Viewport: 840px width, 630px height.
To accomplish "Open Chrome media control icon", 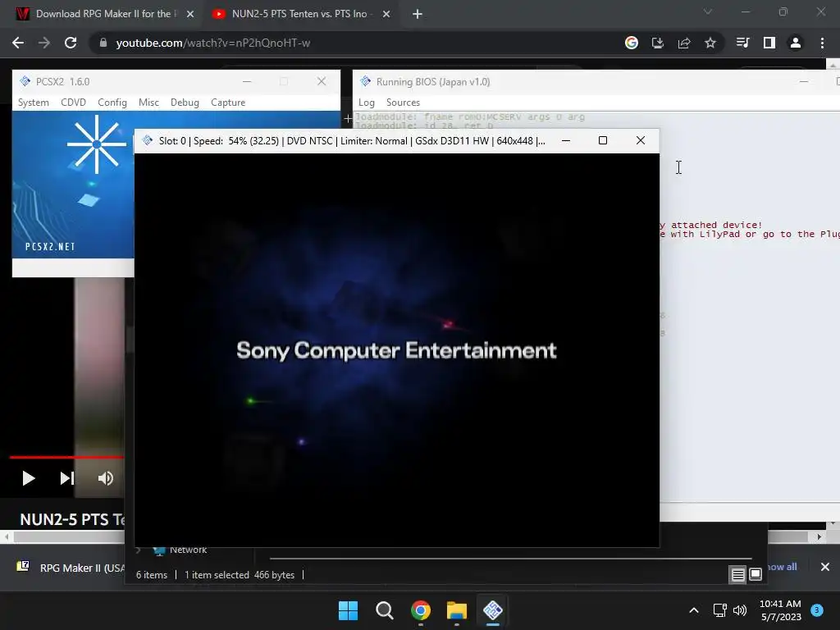I will point(742,43).
